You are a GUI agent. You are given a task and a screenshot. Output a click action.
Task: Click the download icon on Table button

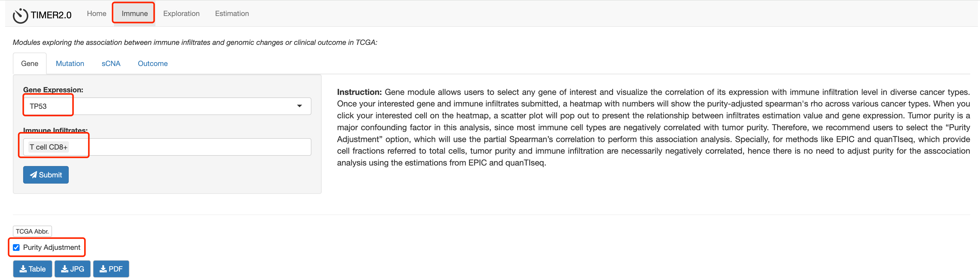point(23,269)
